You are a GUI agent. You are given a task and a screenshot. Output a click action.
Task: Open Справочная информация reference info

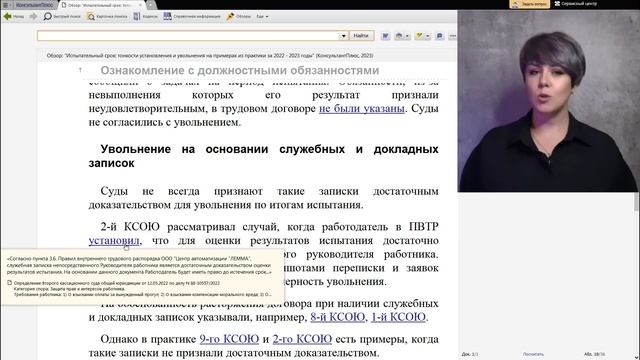click(192, 16)
